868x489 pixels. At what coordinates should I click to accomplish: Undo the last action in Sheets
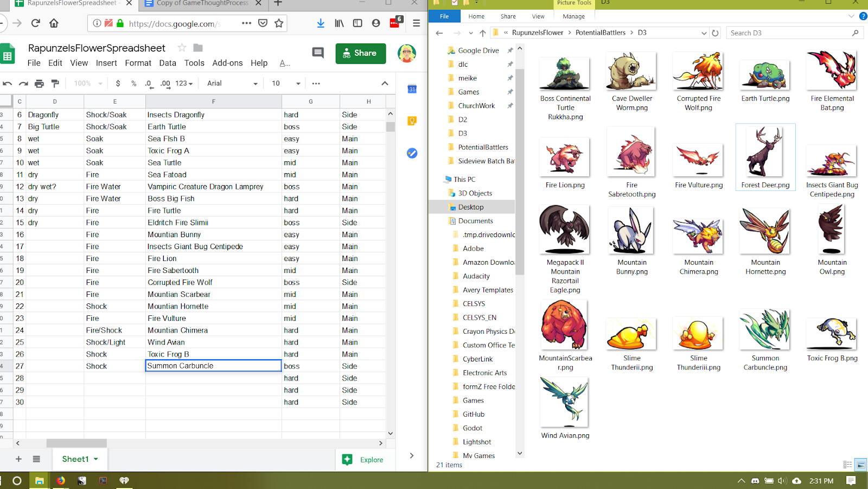8,84
